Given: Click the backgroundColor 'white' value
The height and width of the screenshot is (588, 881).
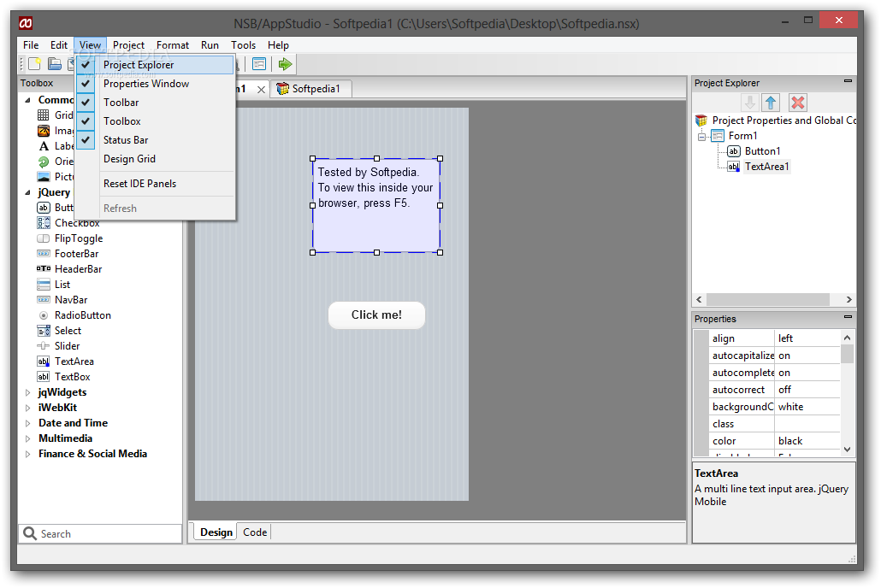Looking at the screenshot, I should pos(808,407).
